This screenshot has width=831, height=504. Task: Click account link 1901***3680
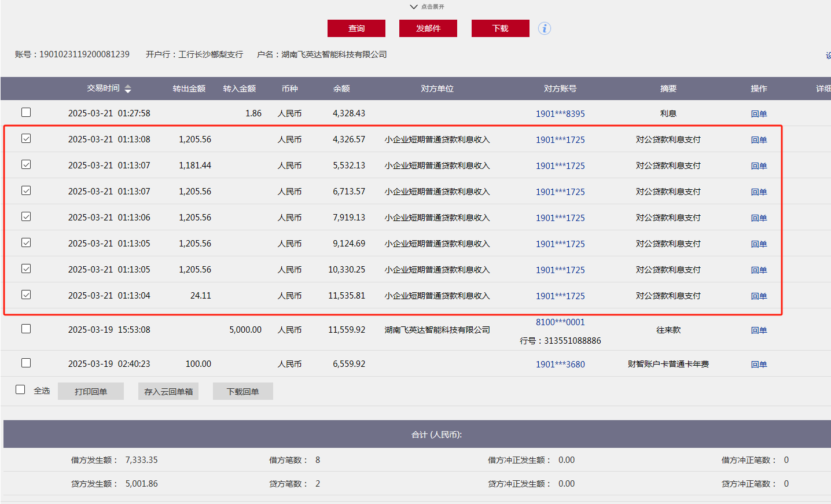[560, 365]
